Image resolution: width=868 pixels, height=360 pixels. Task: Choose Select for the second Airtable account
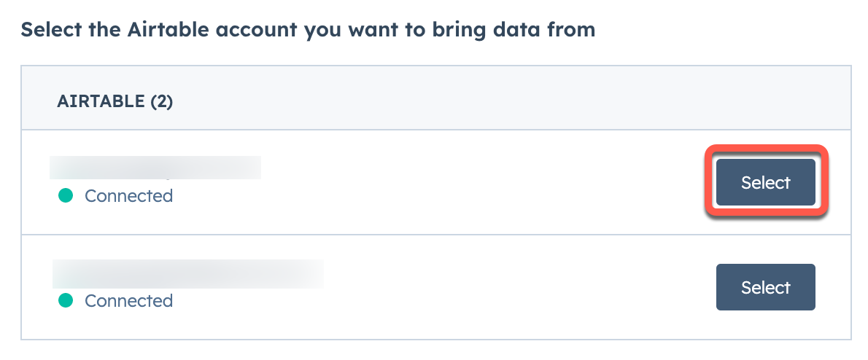766,287
